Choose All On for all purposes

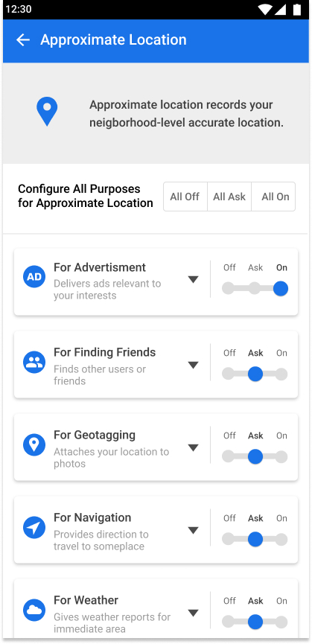tap(273, 197)
